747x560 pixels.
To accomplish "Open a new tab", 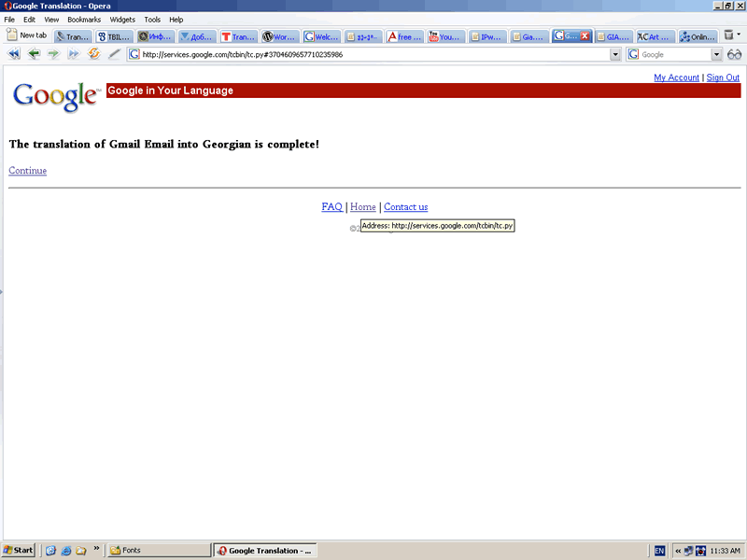I will (27, 35).
